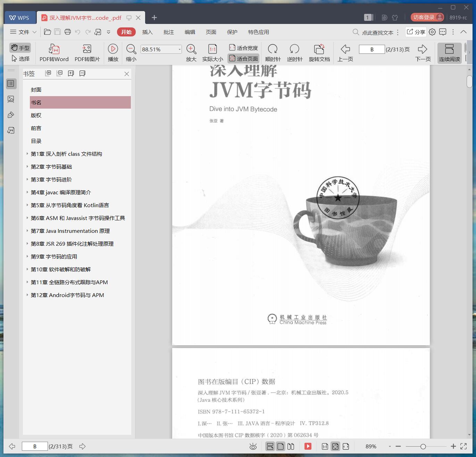Image resolution: width=476 pixels, height=457 pixels.
Task: Expand 第6章 ASM 和 Javassist bookmark
Action: pyautogui.click(x=27, y=218)
